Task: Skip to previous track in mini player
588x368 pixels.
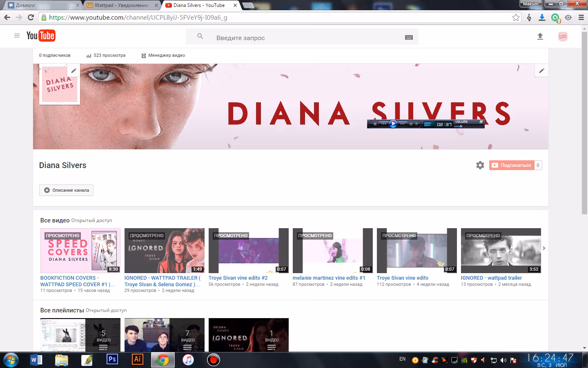Action: pos(383,124)
